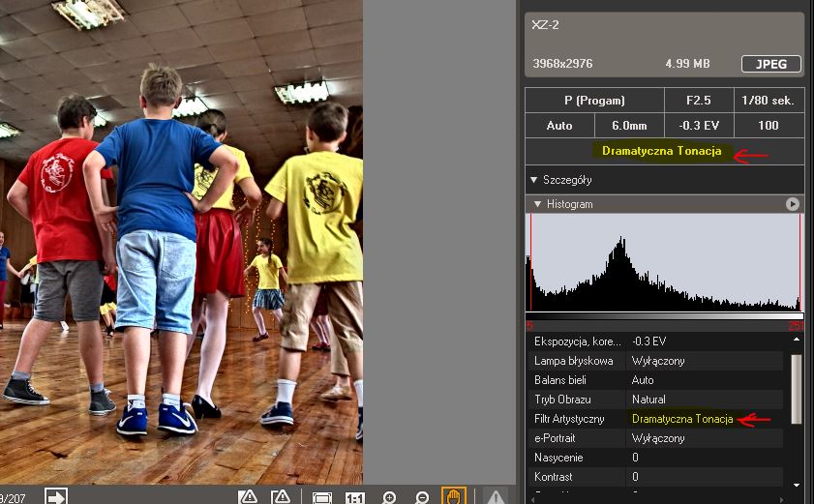Toggle the first highlight warning triangle icon
Screen dimensions: 814x504
249,497
